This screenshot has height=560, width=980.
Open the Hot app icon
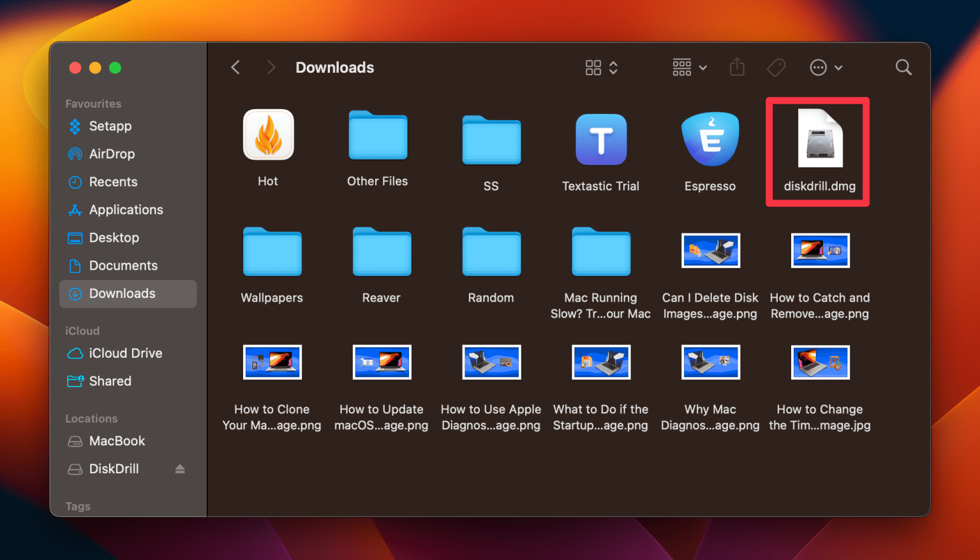pos(268,134)
